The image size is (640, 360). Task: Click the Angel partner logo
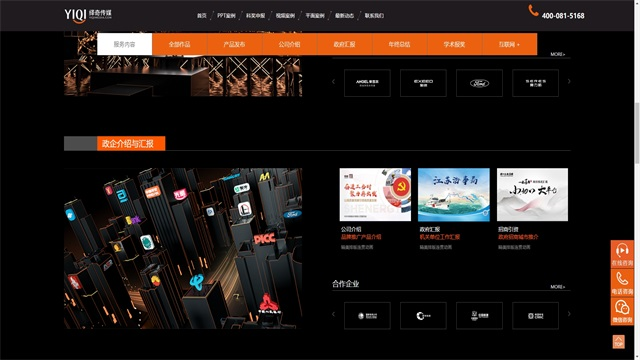point(367,83)
